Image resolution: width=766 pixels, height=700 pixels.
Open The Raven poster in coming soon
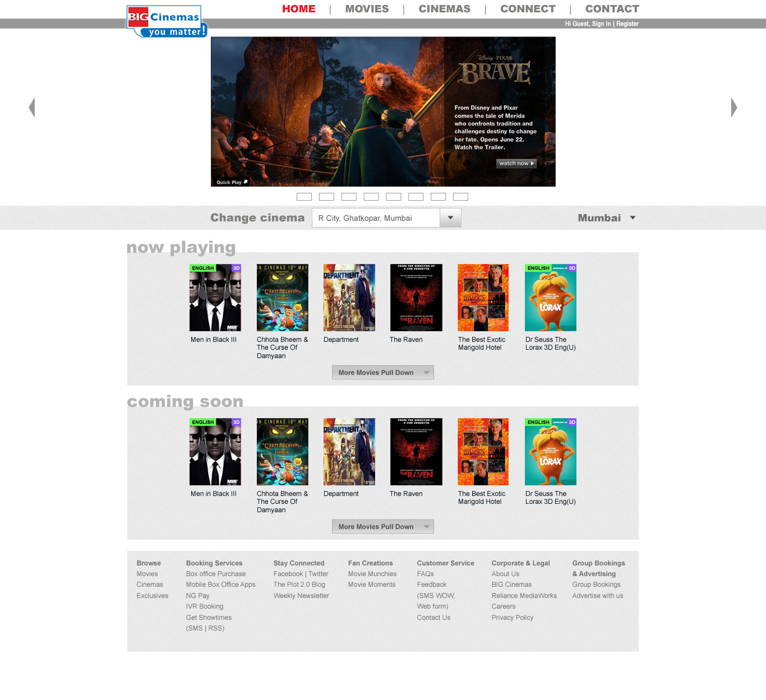click(416, 452)
